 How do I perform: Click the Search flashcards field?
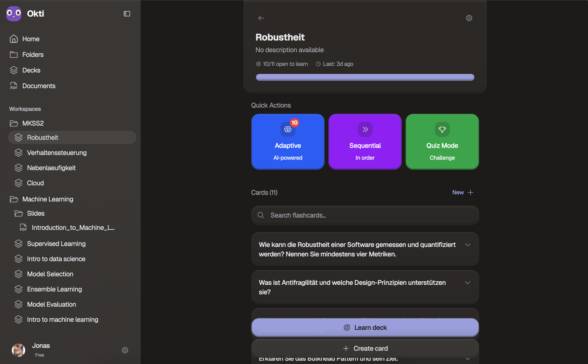[x=365, y=215]
